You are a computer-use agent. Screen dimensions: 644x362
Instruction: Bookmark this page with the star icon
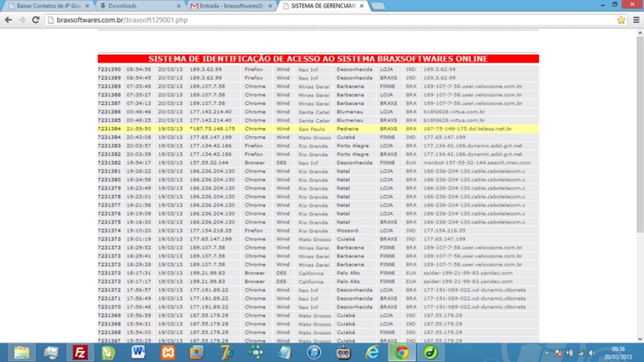pyautogui.click(x=621, y=20)
